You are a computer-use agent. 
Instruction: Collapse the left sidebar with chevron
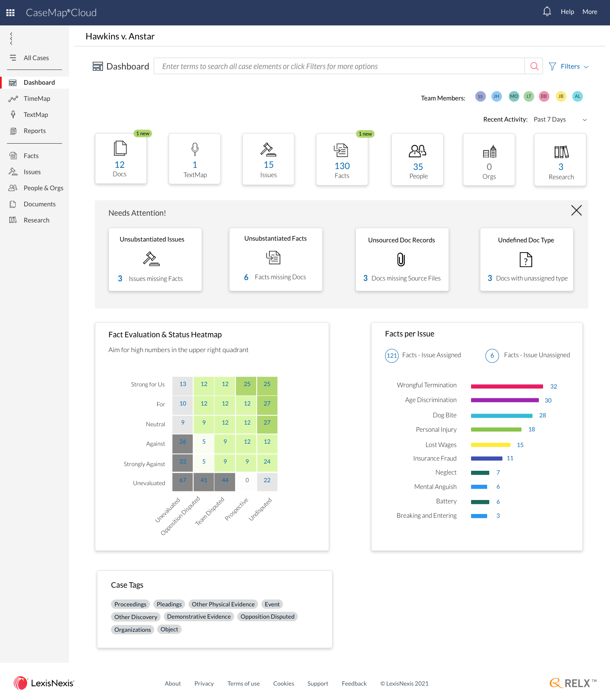tap(11, 39)
